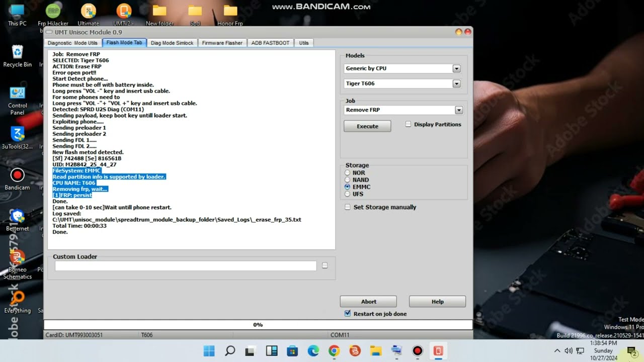Uncheck Restart on job done
The image size is (644, 362).
click(x=348, y=313)
